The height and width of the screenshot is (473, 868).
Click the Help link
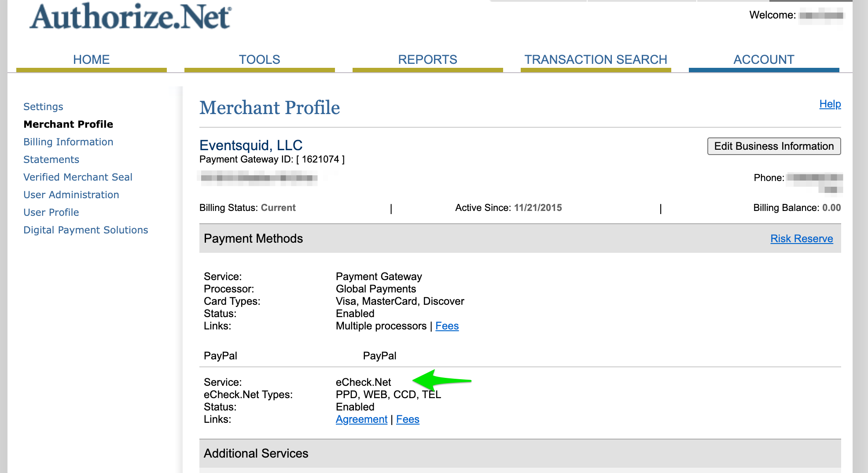click(830, 104)
